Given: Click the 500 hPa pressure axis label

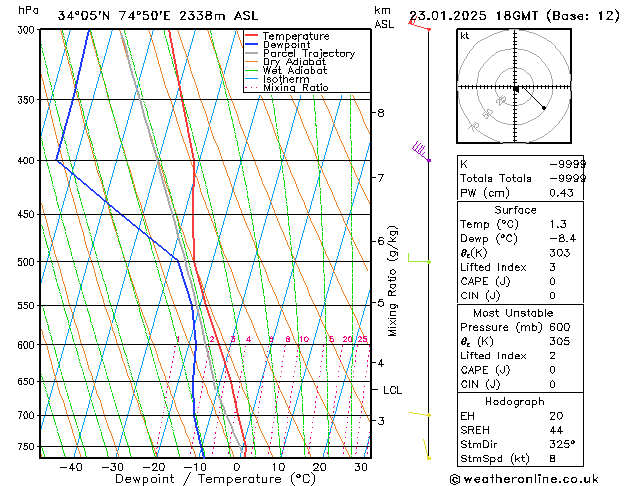Looking at the screenshot, I should point(26,262).
